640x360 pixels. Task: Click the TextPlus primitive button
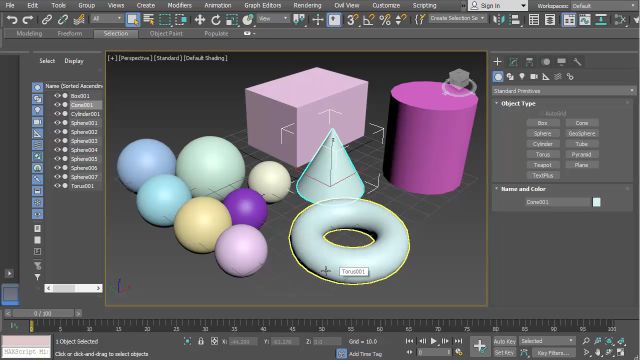click(542, 176)
